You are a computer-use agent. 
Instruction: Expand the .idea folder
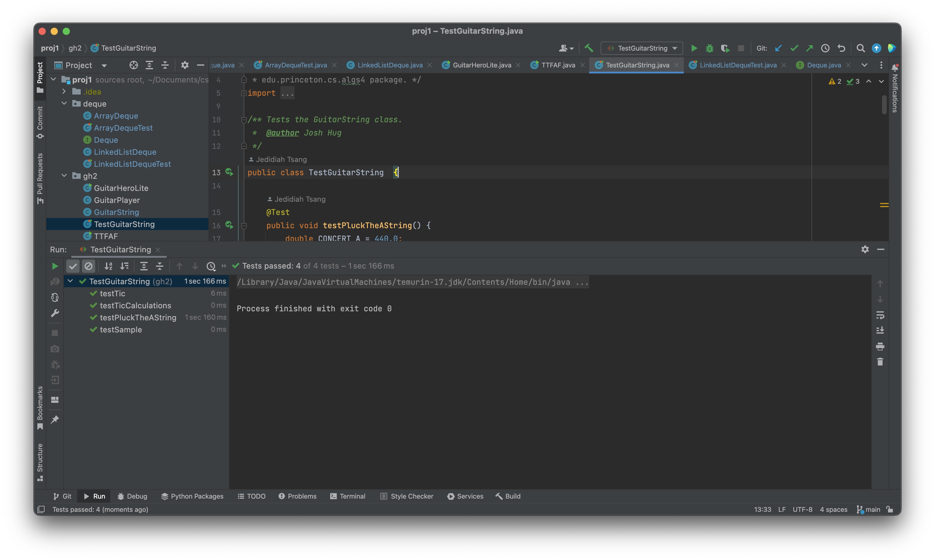point(64,91)
